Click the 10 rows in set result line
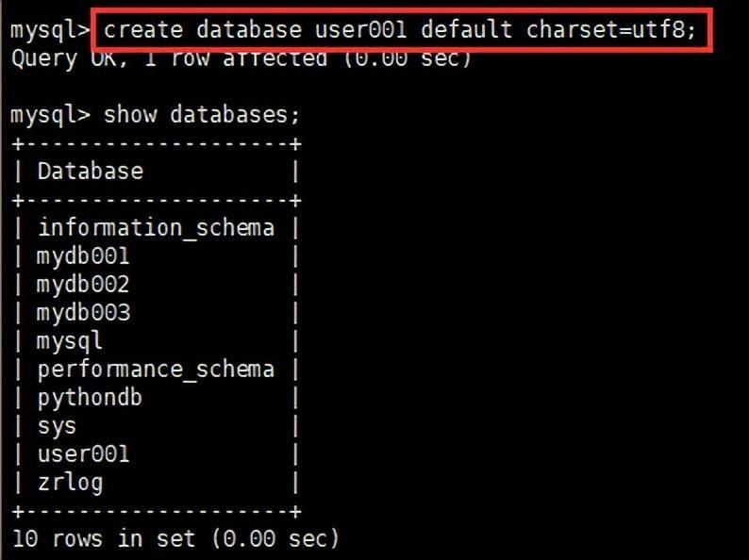Viewport: 749px width, 560px height. coord(175,539)
